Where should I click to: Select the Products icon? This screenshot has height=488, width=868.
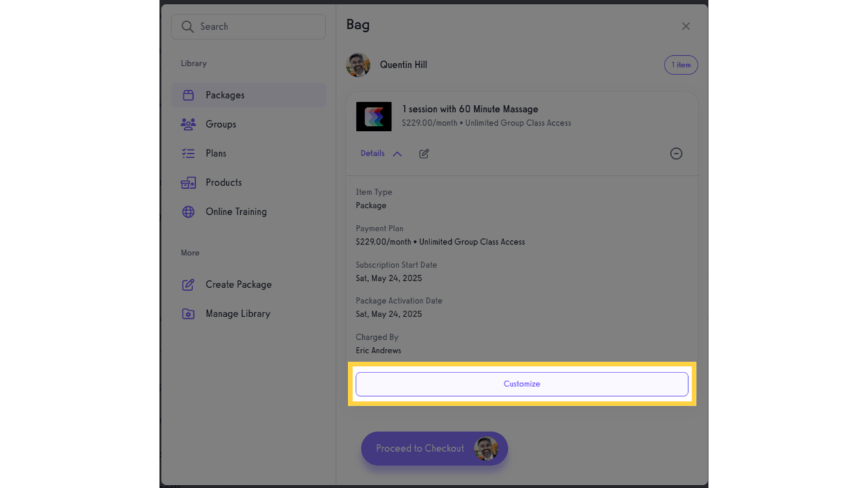point(188,182)
